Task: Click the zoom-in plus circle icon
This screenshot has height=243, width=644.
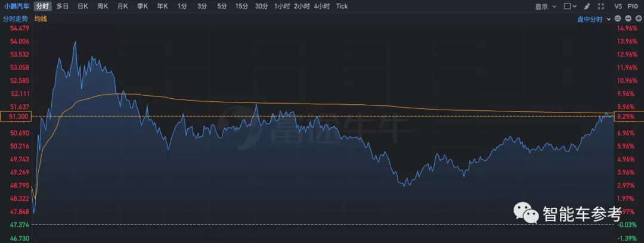Action: (638, 18)
